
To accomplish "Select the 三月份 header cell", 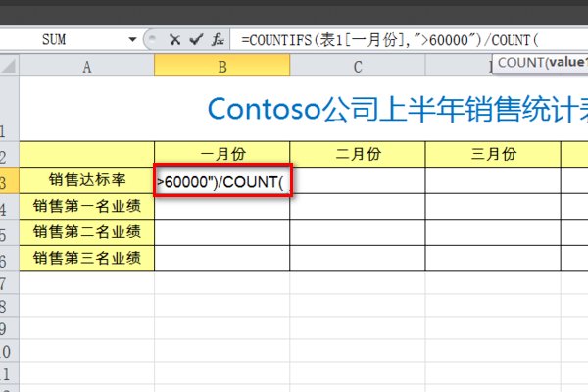I will (x=493, y=154).
